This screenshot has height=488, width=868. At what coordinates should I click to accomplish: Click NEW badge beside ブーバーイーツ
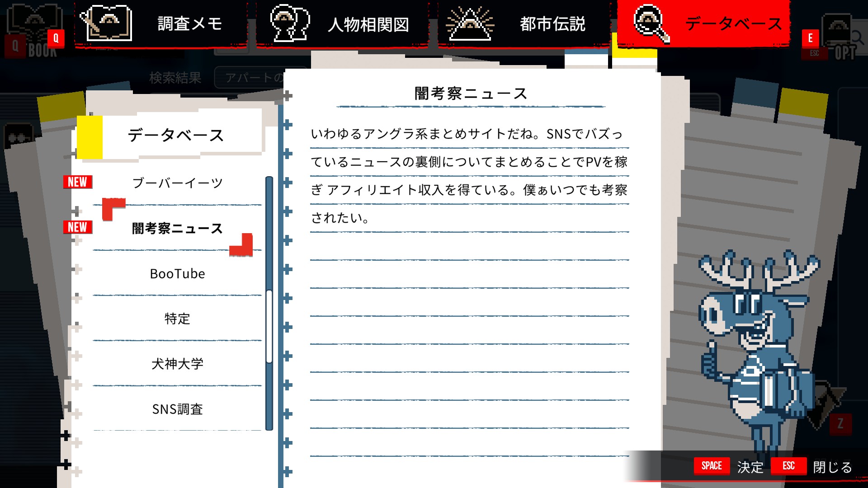tap(78, 182)
